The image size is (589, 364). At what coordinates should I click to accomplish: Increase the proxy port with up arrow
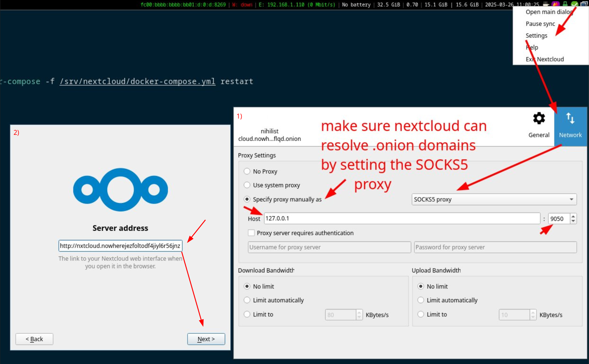(573, 216)
